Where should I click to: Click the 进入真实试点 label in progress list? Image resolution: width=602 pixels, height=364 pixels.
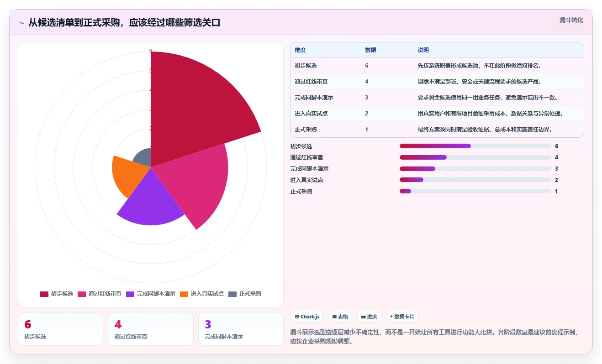[x=306, y=180]
